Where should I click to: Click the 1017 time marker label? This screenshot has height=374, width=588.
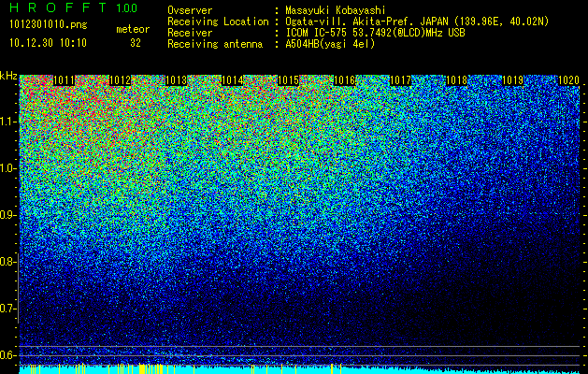click(x=400, y=80)
